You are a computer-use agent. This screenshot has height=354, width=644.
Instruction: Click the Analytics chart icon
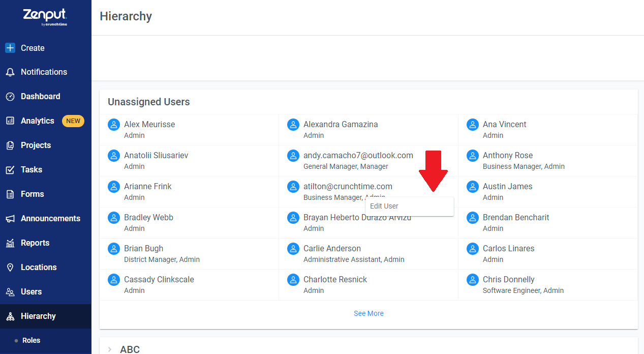10,121
